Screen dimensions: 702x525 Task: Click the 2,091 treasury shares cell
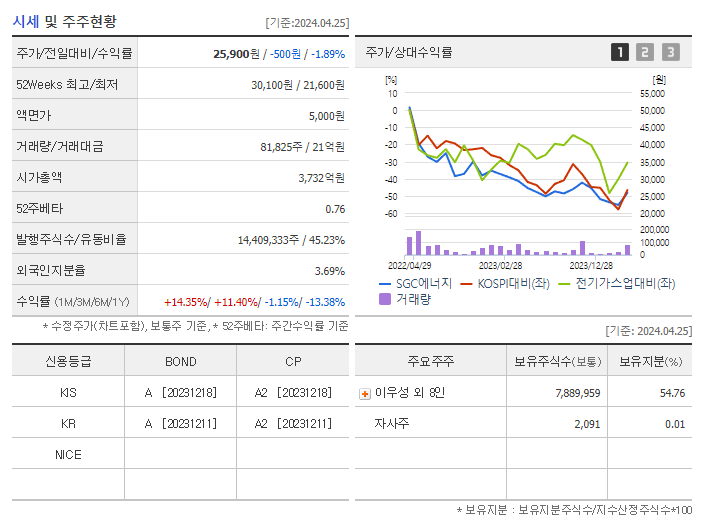587,424
